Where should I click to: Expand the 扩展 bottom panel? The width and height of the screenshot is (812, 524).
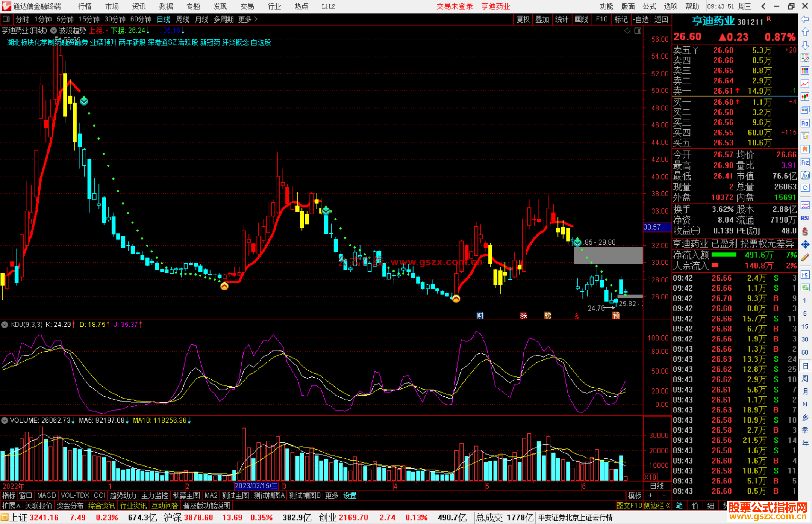click(11, 506)
